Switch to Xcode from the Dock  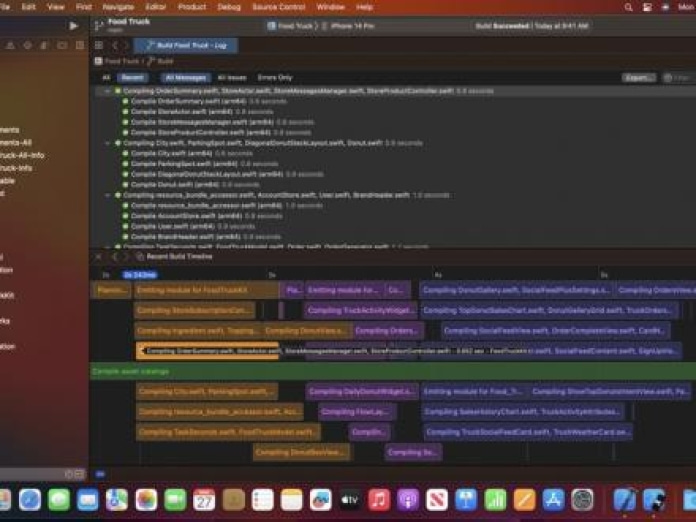click(x=625, y=500)
